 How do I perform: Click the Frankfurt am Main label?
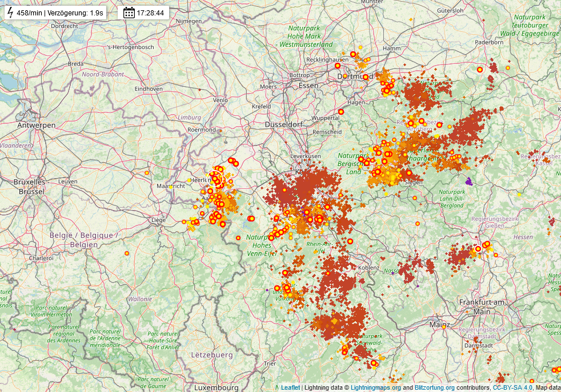pos(482,306)
